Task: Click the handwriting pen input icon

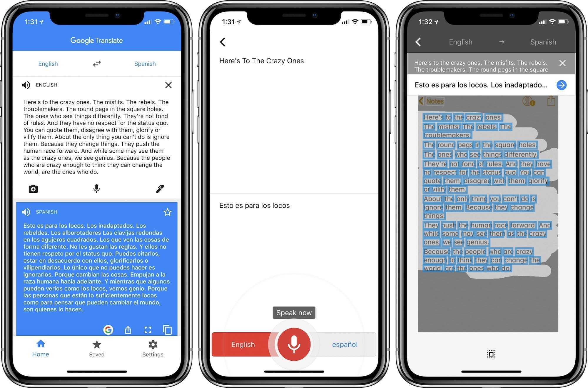Action: pos(160,188)
